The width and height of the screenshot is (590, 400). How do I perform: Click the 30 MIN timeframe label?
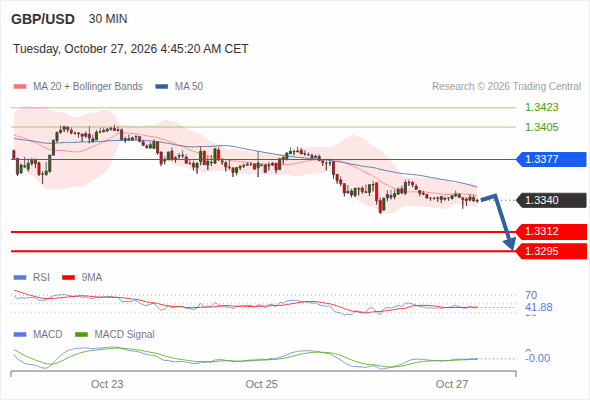coord(108,19)
